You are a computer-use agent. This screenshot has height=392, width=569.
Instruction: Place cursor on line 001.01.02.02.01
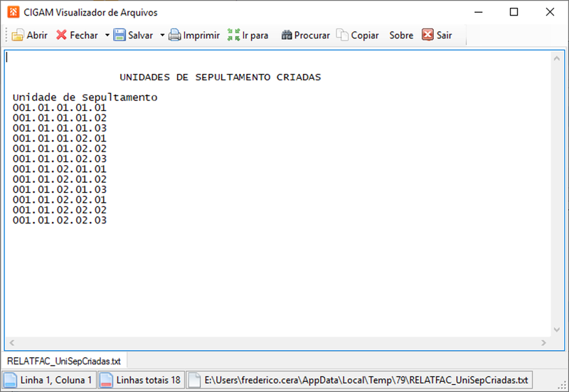coord(60,200)
